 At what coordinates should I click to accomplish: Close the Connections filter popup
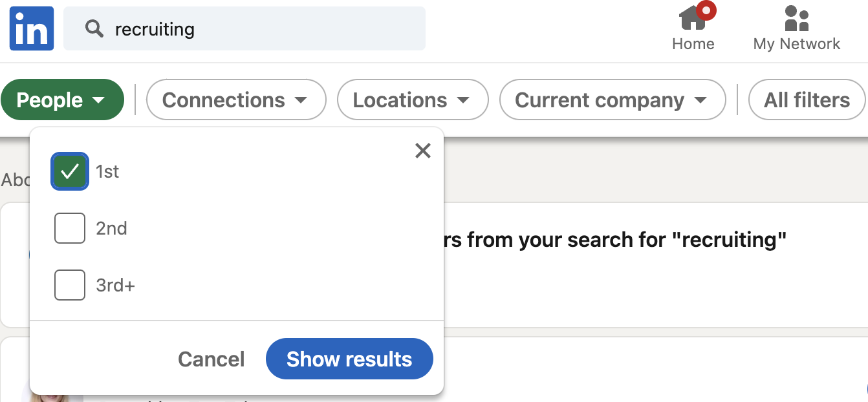(422, 151)
